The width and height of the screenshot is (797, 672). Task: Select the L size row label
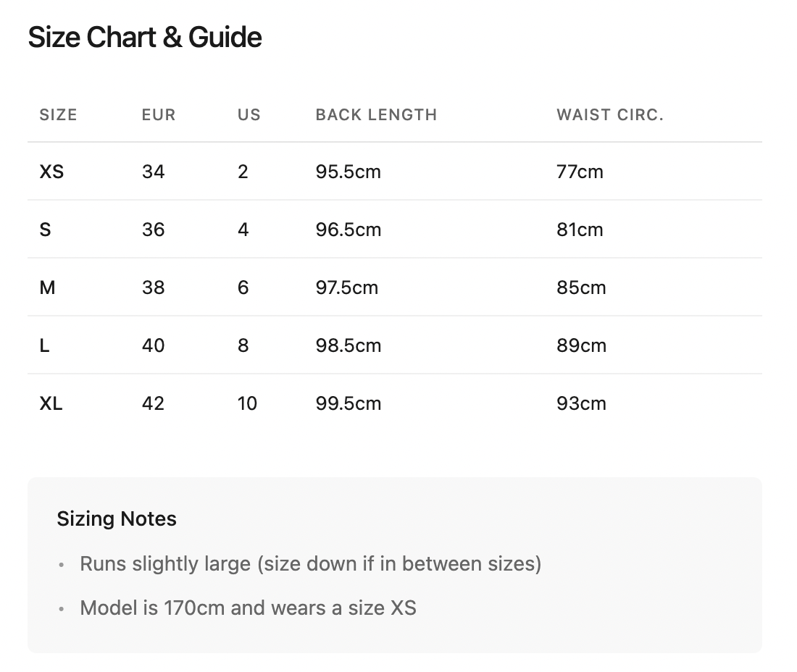click(x=44, y=345)
